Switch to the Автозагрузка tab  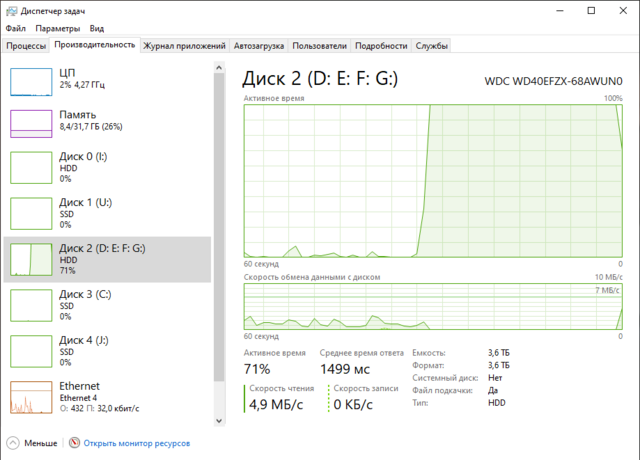point(259,46)
